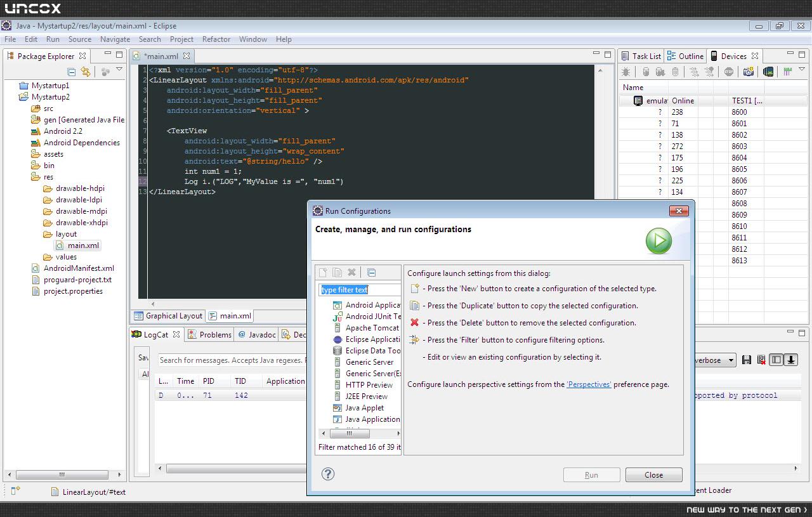Click the Systrace capture icon in Devices
The height and width of the screenshot is (517, 812).
(787, 72)
